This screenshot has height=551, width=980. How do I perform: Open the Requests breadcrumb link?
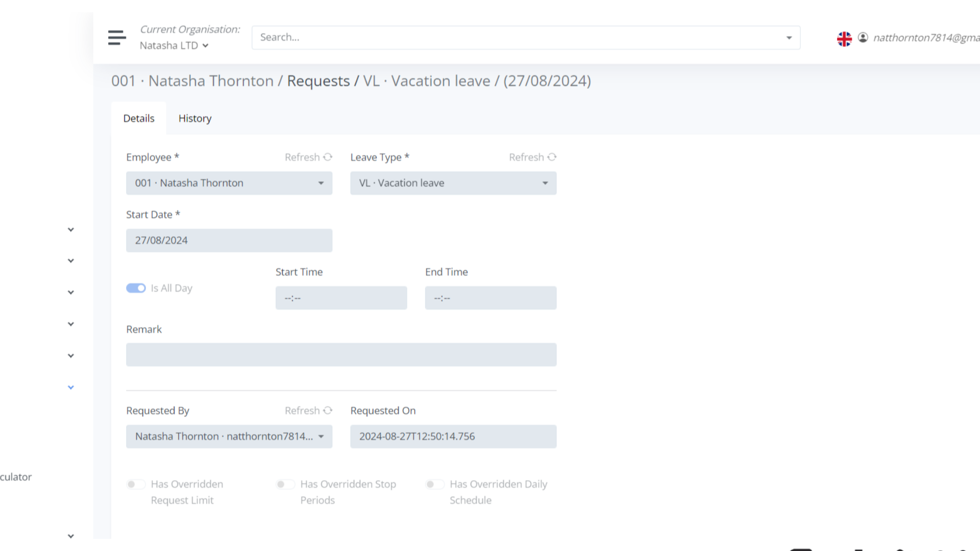317,81
